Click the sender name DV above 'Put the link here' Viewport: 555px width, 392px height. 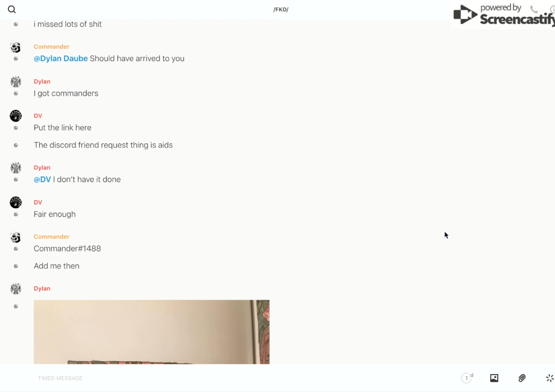tap(38, 116)
